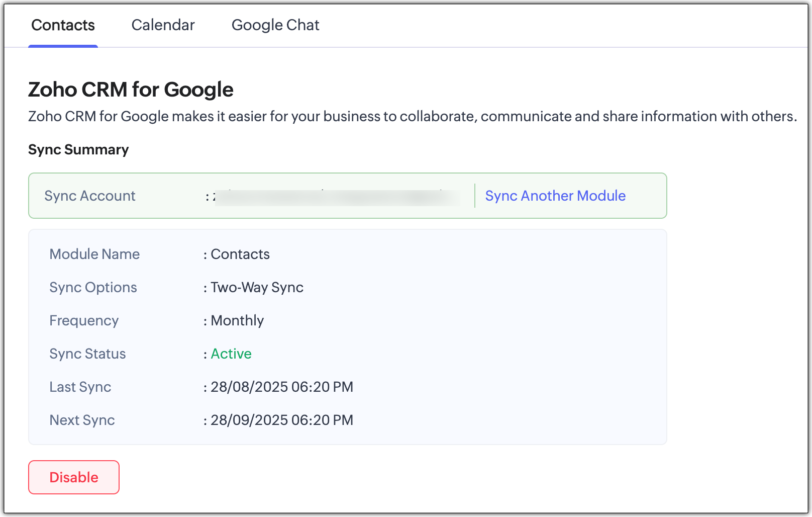Select the Contacts tab
The image size is (812, 517).
click(x=63, y=25)
